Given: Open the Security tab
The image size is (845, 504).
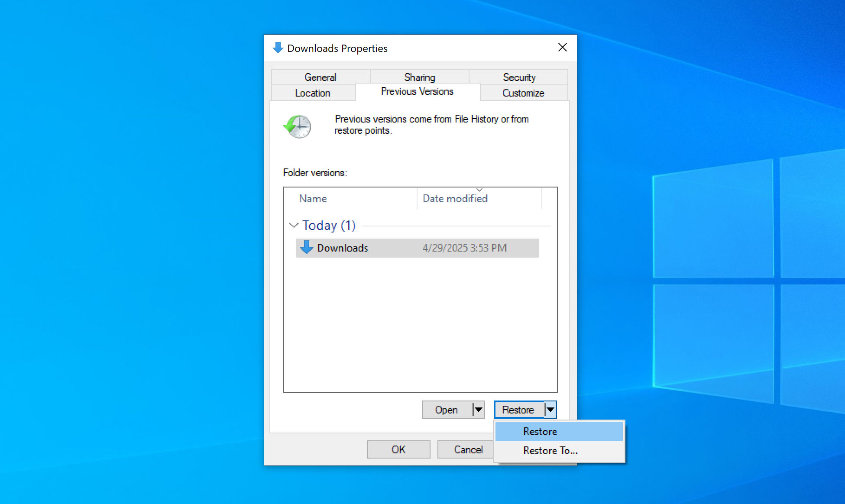Looking at the screenshot, I should 519,77.
